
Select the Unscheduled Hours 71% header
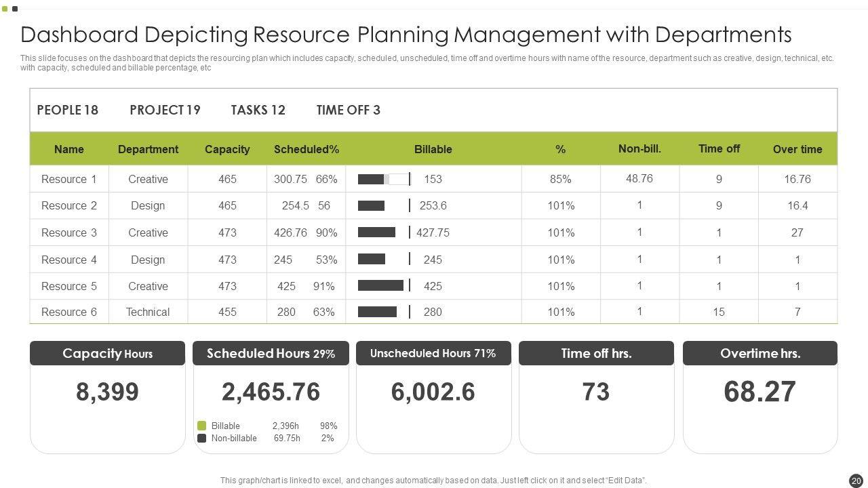(433, 354)
